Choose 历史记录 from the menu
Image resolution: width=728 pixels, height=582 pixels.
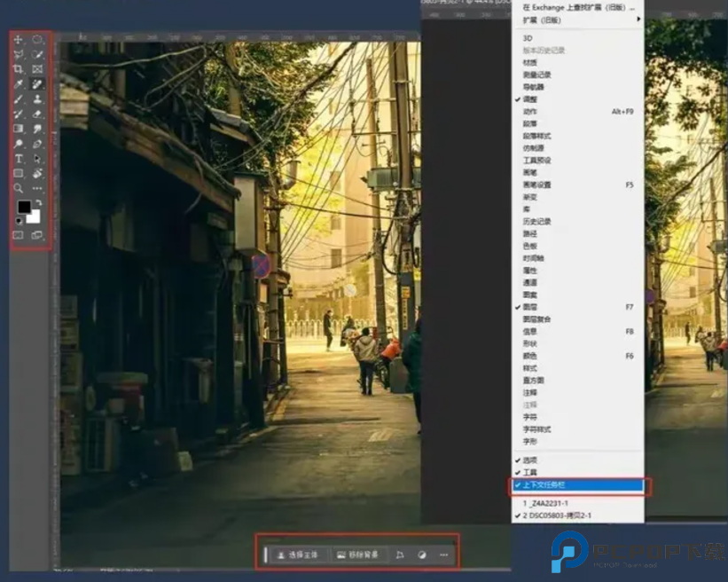[x=578, y=222]
